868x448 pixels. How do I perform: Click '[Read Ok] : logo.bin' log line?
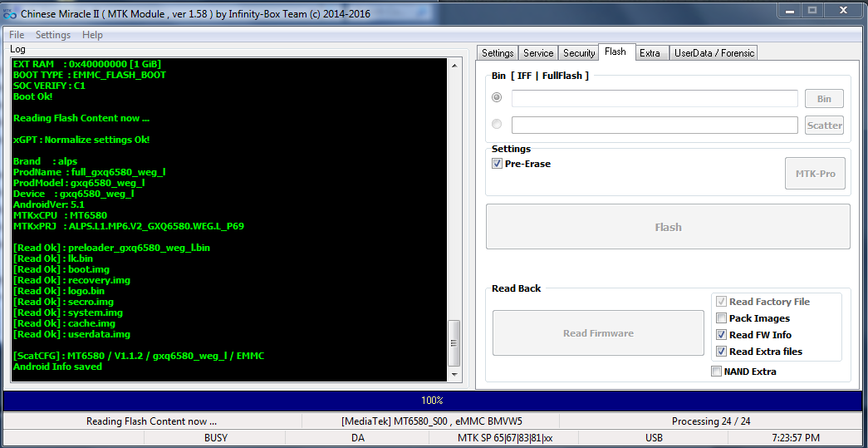click(x=59, y=291)
